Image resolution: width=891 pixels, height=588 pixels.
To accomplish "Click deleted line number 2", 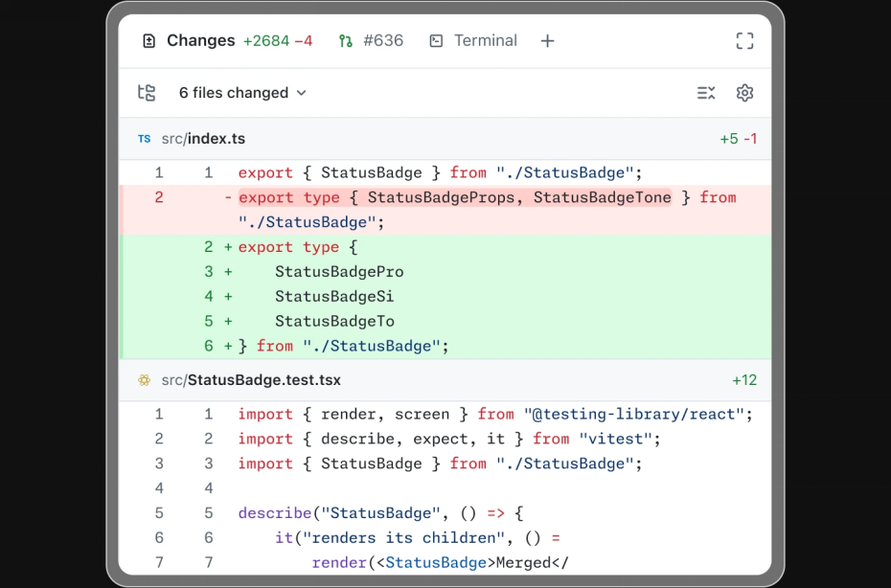I will tap(159, 197).
